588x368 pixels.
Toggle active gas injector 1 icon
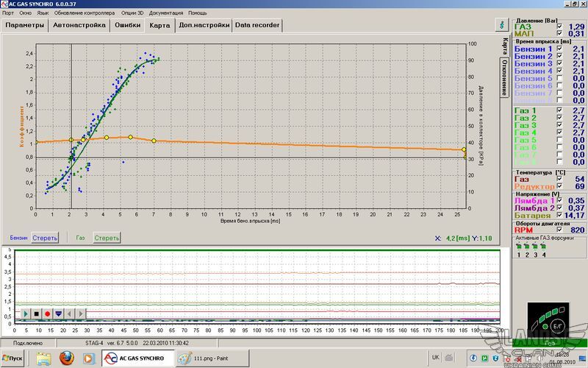pyautogui.click(x=520, y=247)
